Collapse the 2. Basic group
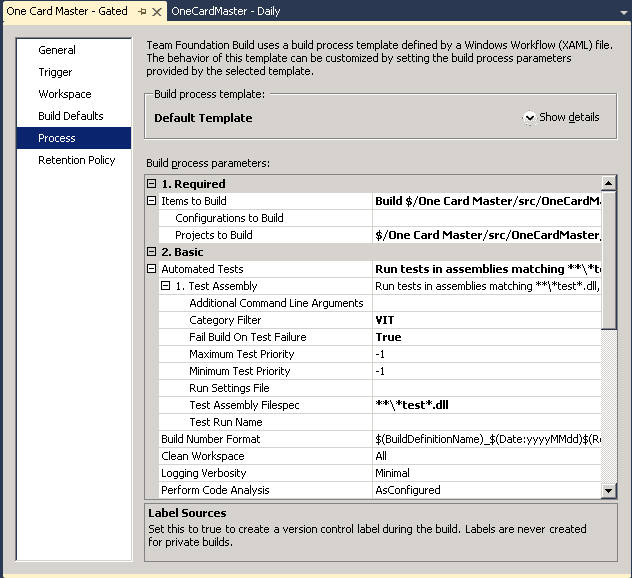 point(152,252)
